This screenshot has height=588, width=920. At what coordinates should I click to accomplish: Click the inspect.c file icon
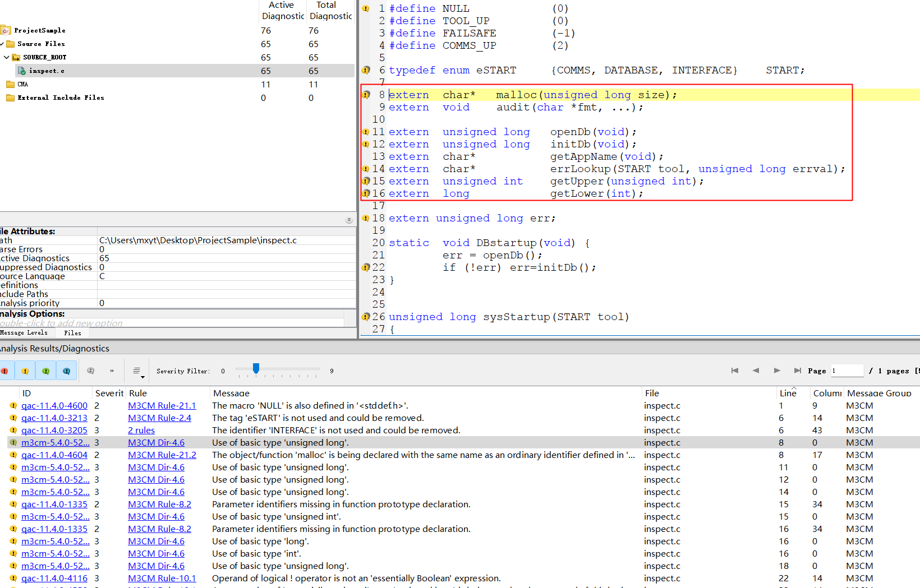[x=22, y=71]
